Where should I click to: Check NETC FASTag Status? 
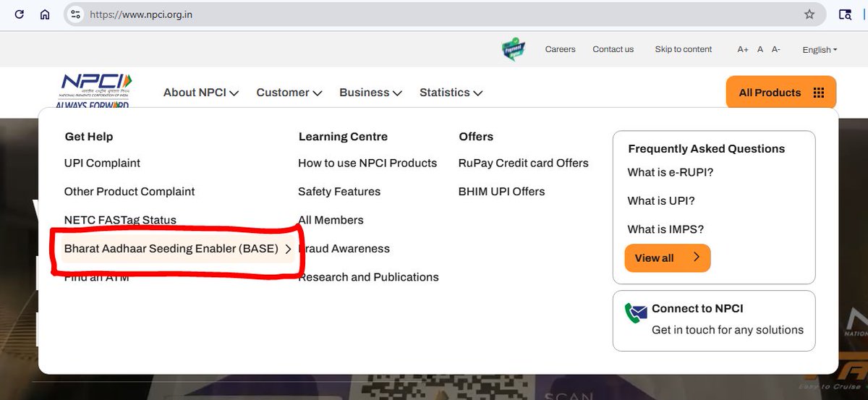(120, 220)
